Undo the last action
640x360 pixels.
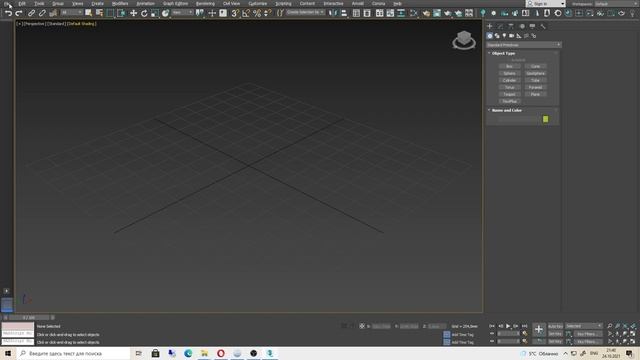click(8, 13)
